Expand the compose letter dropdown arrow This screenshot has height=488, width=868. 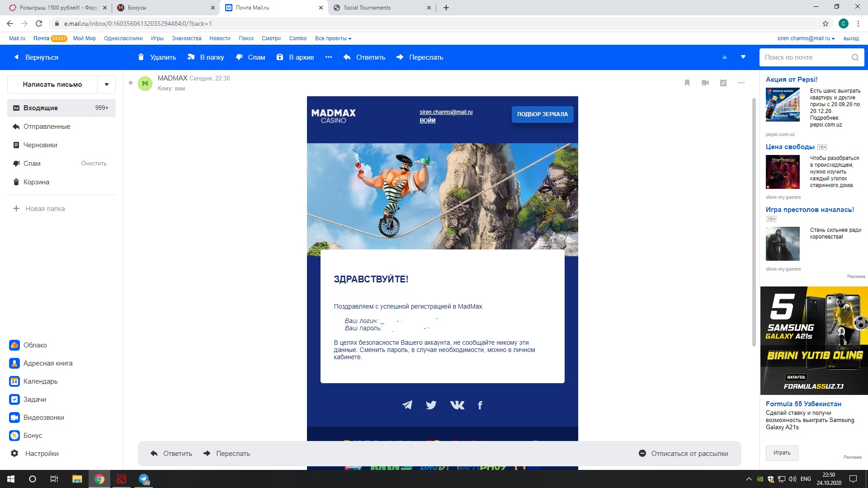(x=107, y=84)
